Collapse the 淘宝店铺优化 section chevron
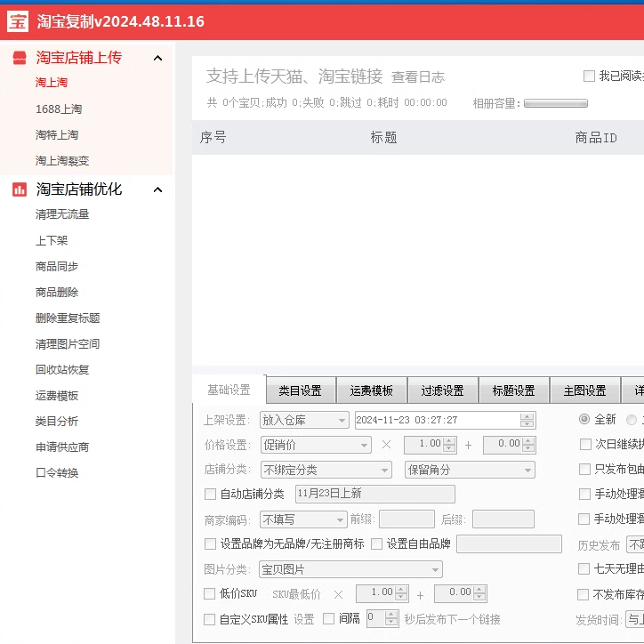Viewport: 644px width, 644px height. [x=157, y=189]
